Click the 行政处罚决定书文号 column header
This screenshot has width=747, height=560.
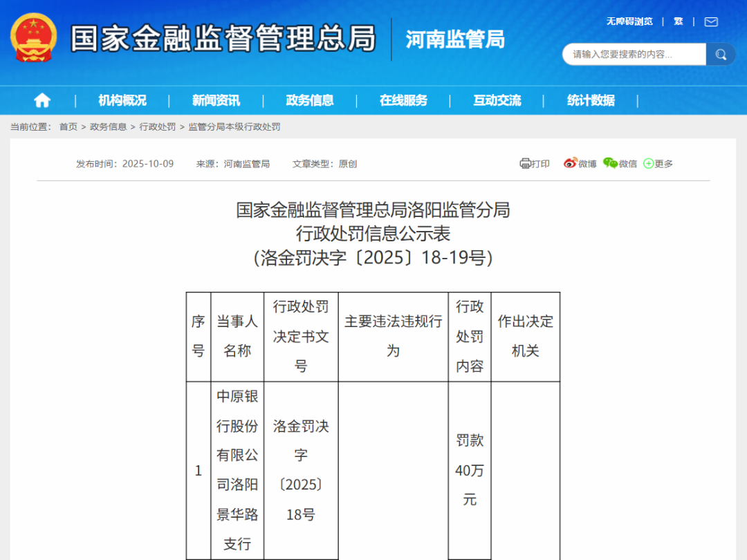[301, 337]
